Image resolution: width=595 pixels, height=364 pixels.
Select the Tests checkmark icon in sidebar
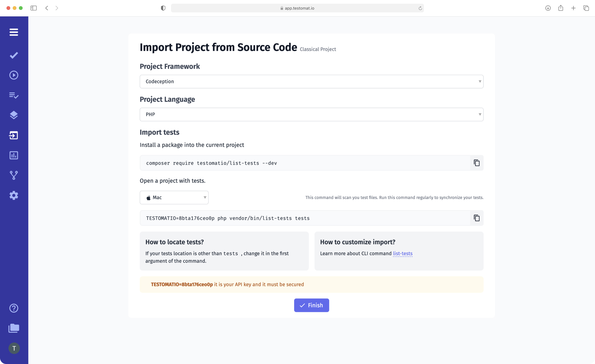(x=14, y=55)
